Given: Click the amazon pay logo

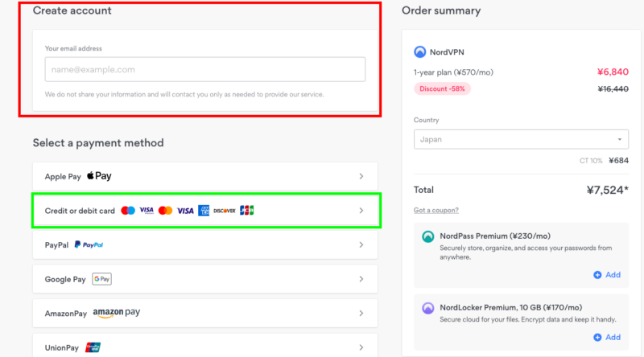Looking at the screenshot, I should tap(117, 313).
